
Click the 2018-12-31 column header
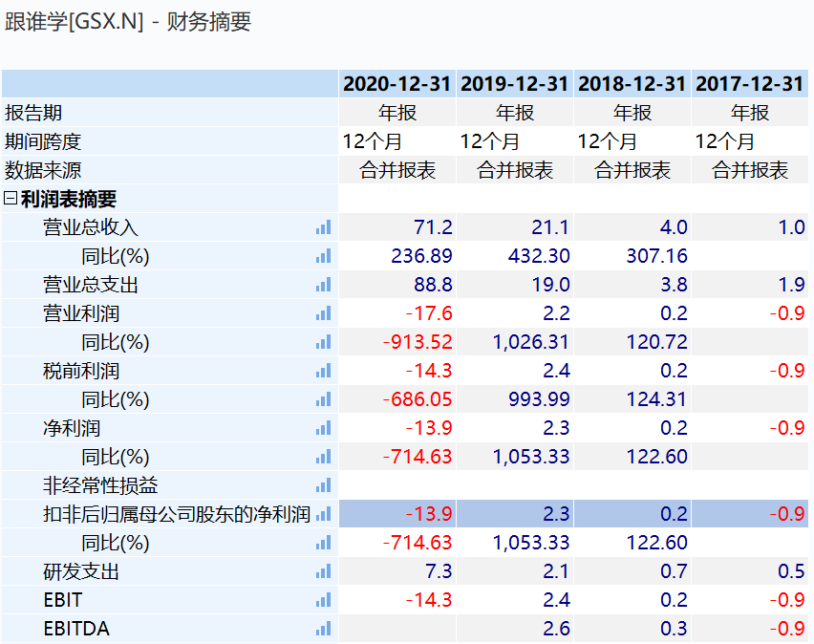tap(632, 84)
